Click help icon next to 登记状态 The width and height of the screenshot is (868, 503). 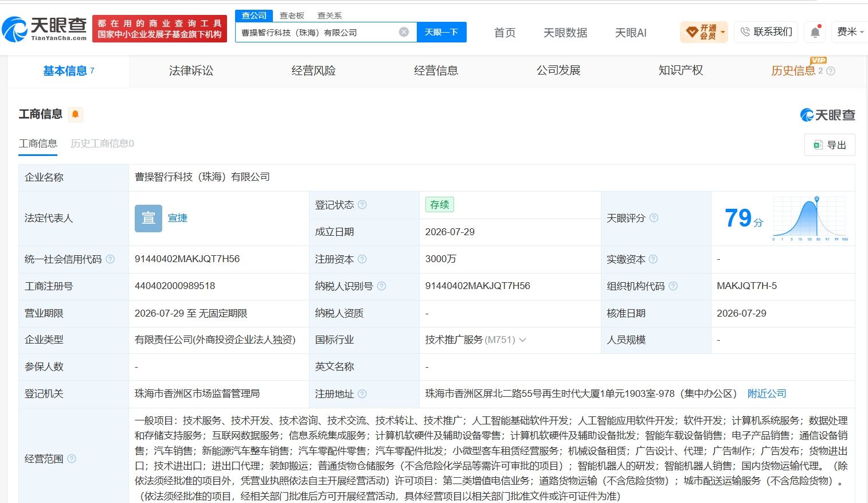pos(362,205)
